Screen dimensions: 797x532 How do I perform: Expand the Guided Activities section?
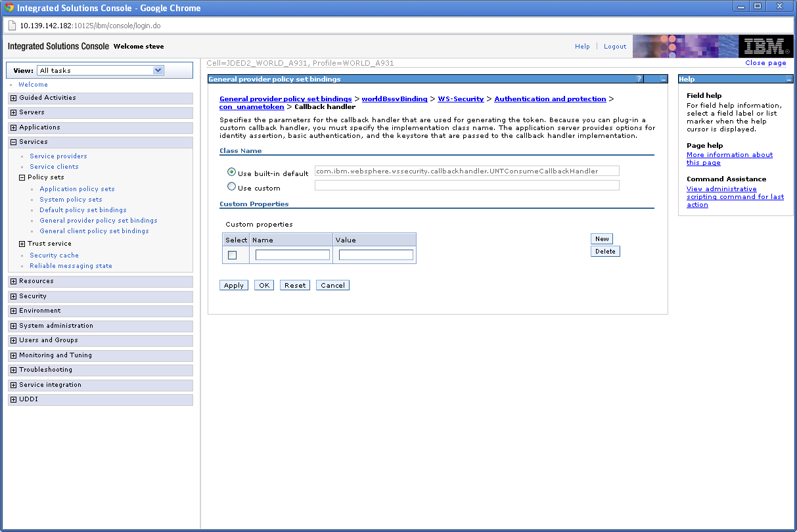13,98
